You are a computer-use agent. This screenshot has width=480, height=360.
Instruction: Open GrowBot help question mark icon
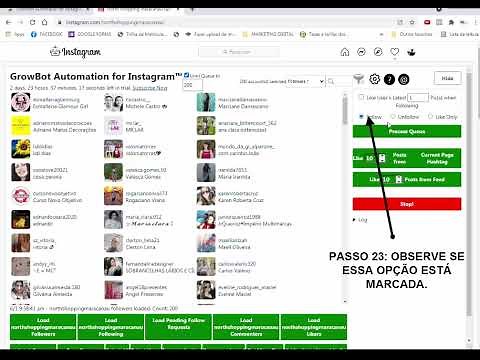[389, 79]
